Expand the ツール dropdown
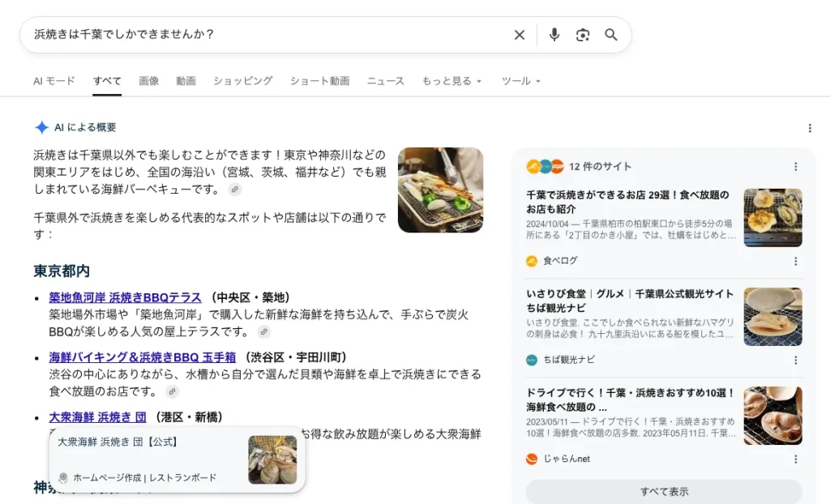This screenshot has width=830, height=504. 521,81
